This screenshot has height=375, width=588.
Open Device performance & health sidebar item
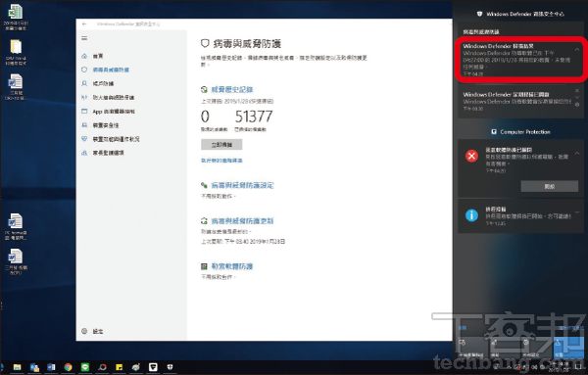tap(117, 139)
